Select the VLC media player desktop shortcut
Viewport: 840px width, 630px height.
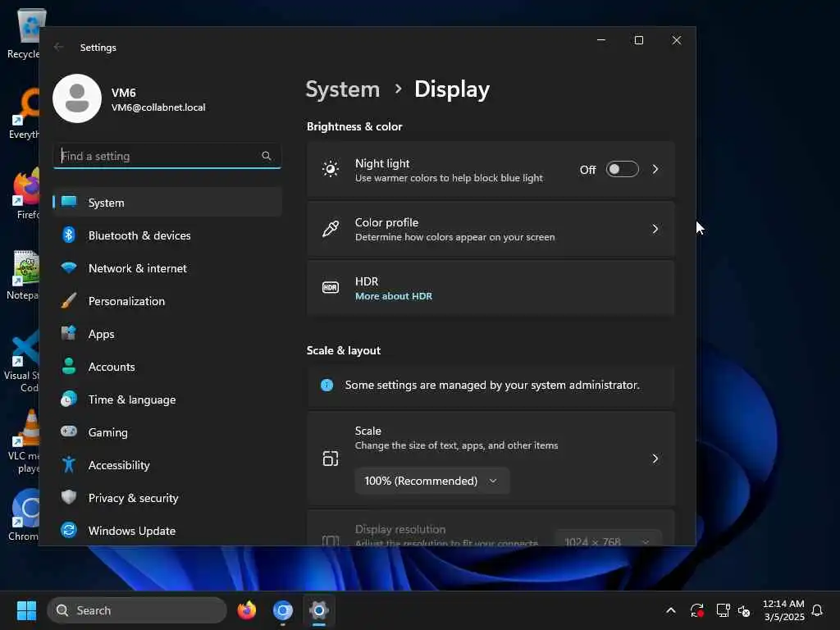(24, 441)
